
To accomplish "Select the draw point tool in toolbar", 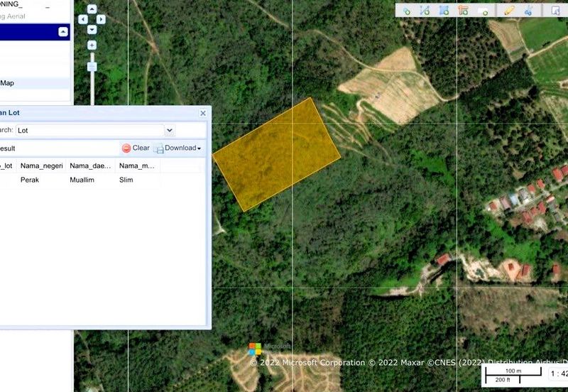I will click(407, 11).
